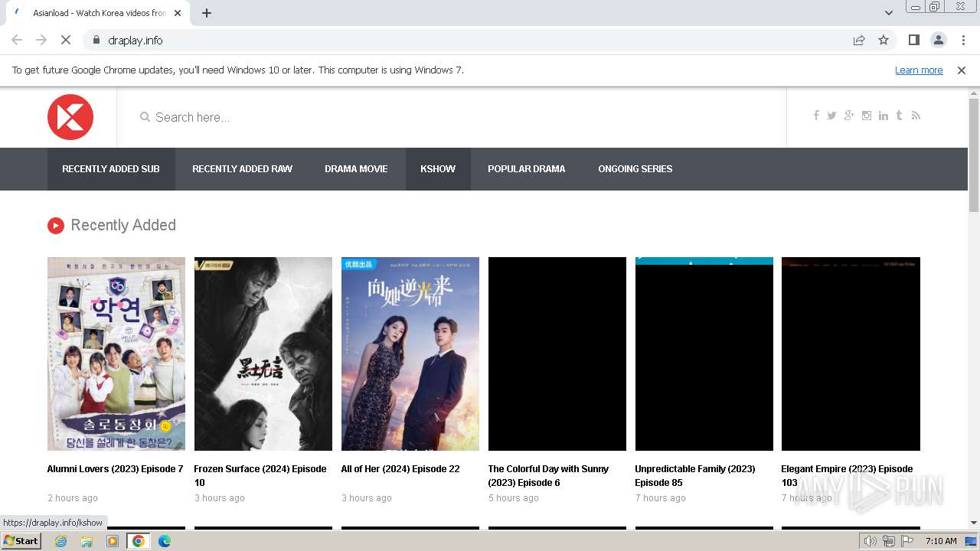Open the KShow menu item
Image resolution: width=980 pixels, height=551 pixels.
[438, 169]
